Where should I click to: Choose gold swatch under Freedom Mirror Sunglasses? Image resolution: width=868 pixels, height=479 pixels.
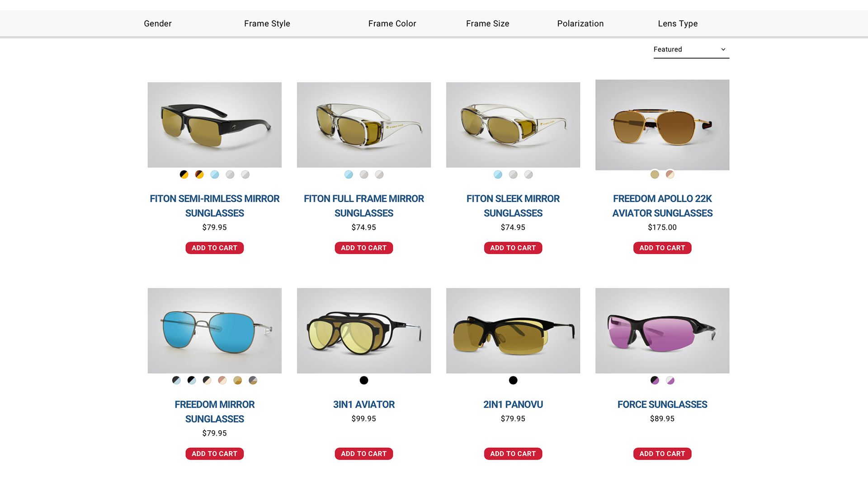[x=237, y=380]
